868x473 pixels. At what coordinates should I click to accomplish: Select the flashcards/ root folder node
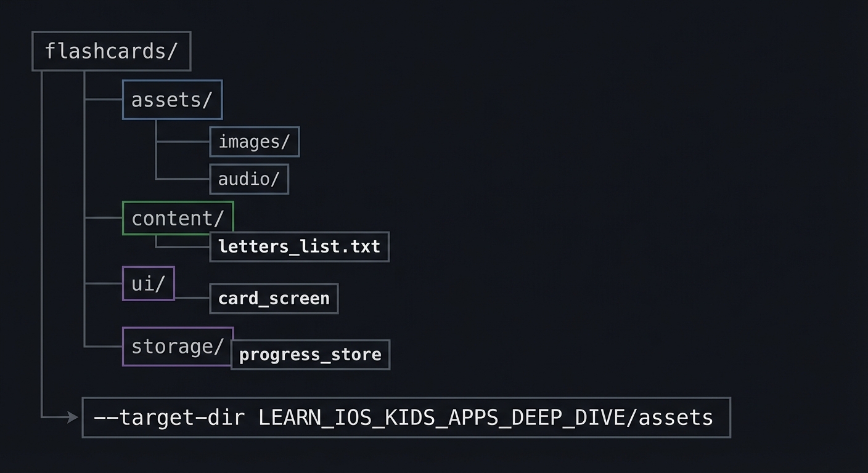111,51
